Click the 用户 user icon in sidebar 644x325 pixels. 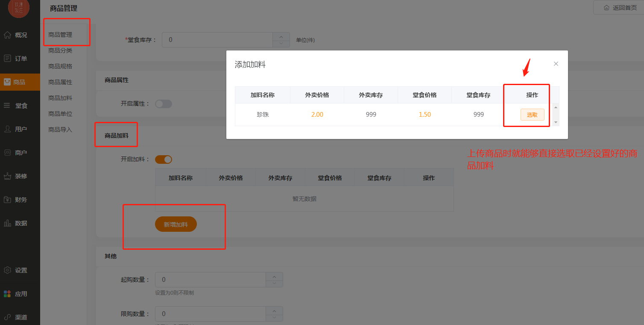tap(7, 129)
